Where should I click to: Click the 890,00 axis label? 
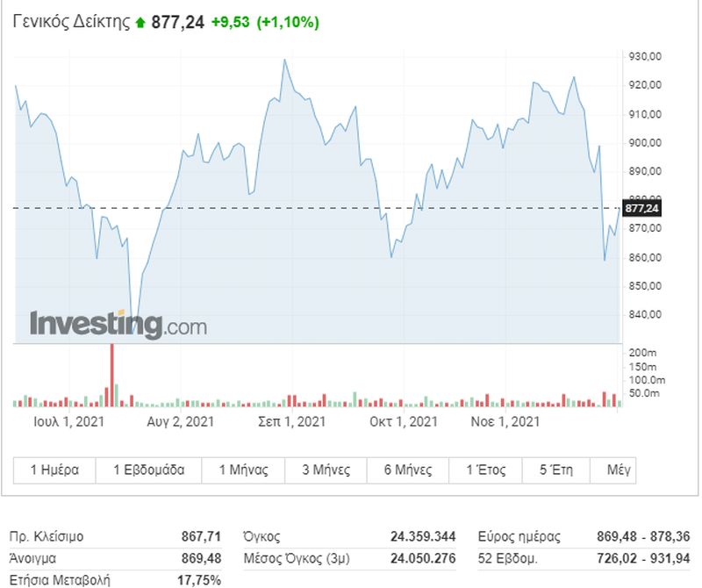645,171
